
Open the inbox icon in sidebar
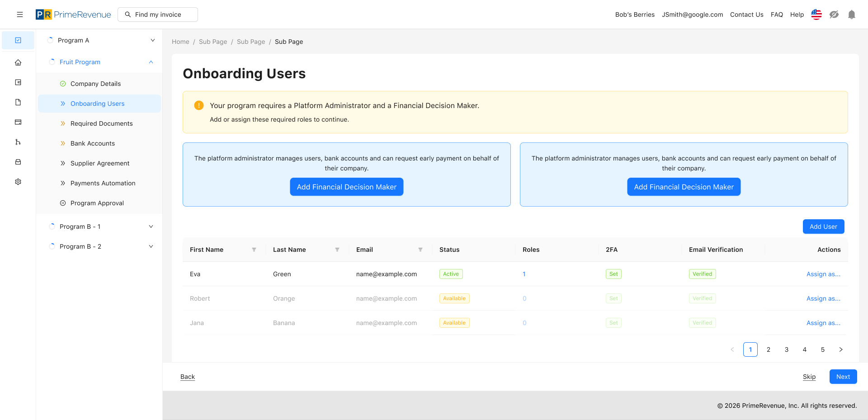click(18, 162)
